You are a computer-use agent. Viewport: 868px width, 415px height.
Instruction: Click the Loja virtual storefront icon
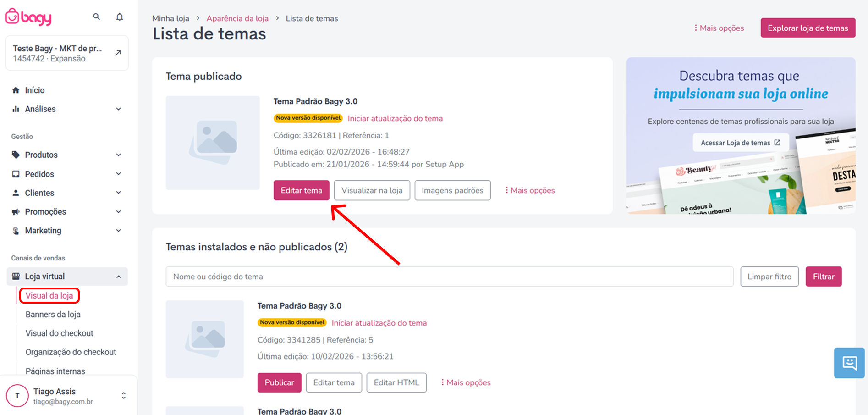[x=16, y=277]
